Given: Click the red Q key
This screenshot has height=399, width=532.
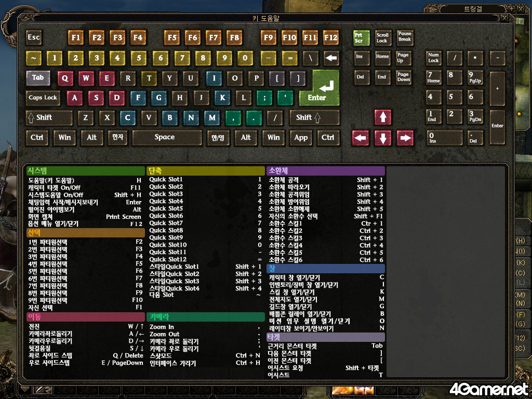Looking at the screenshot, I should point(65,78).
